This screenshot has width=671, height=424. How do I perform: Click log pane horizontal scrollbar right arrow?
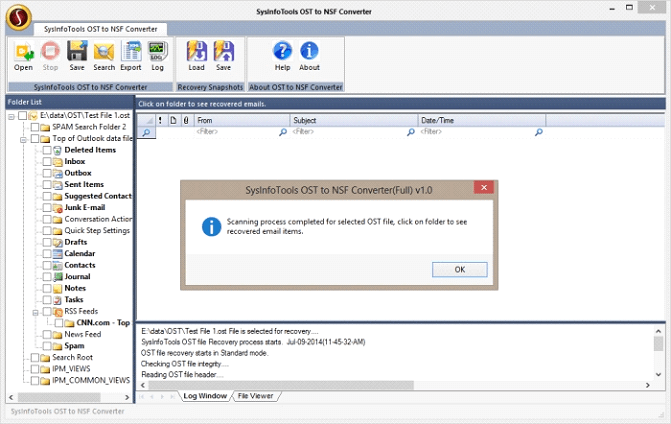click(x=648, y=385)
